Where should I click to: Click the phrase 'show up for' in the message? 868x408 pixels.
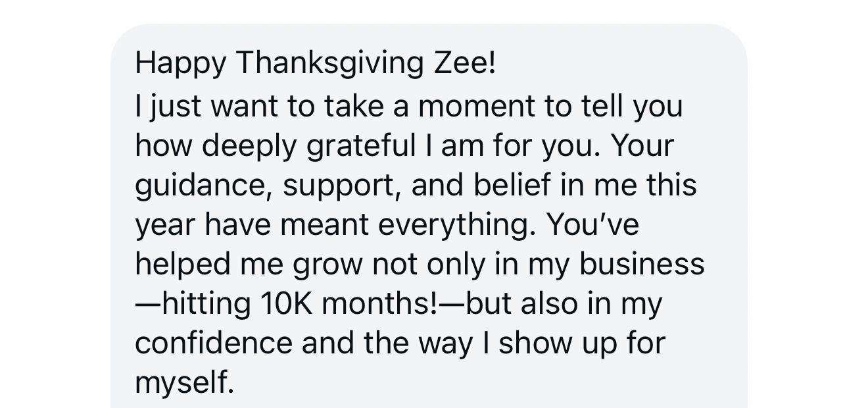(581, 344)
